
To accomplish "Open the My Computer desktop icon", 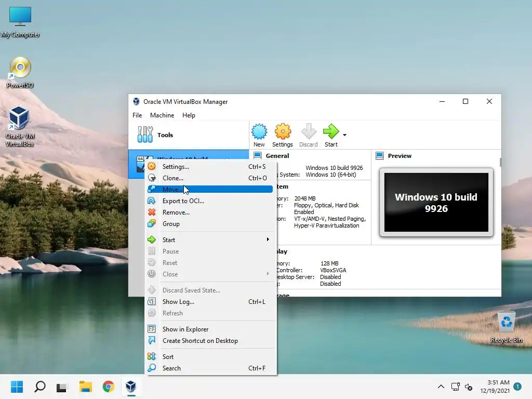I will coord(20,22).
